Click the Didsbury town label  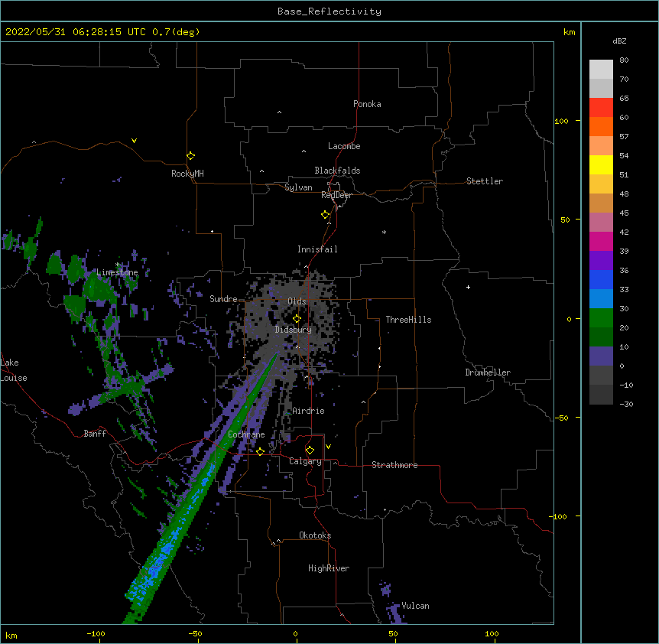pyautogui.click(x=293, y=330)
